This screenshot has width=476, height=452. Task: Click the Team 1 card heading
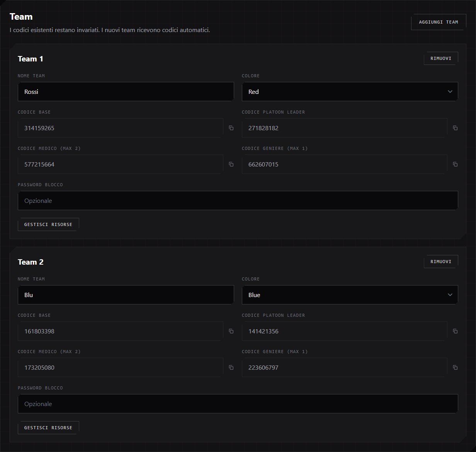tap(31, 59)
